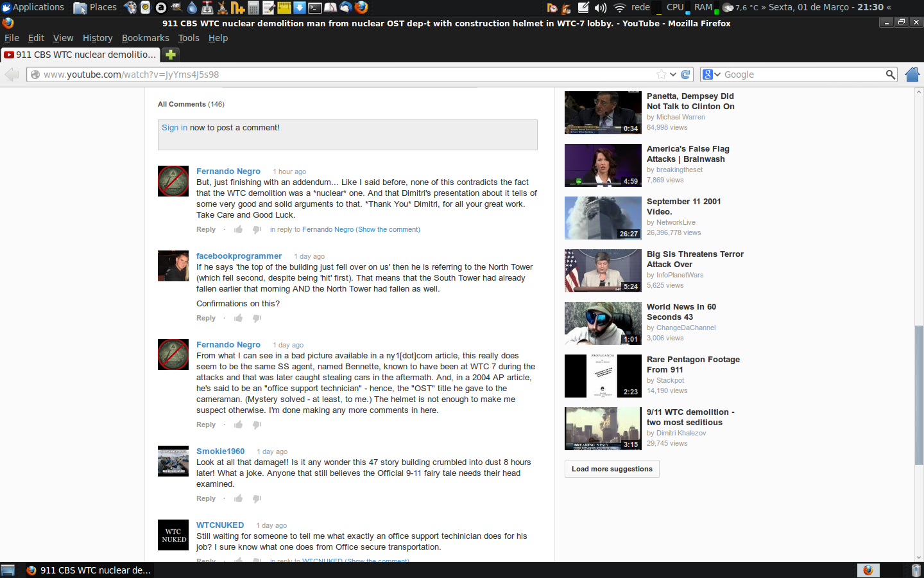Click Smokie1960's avatar image
Screen dimensions: 924x578
[173, 461]
